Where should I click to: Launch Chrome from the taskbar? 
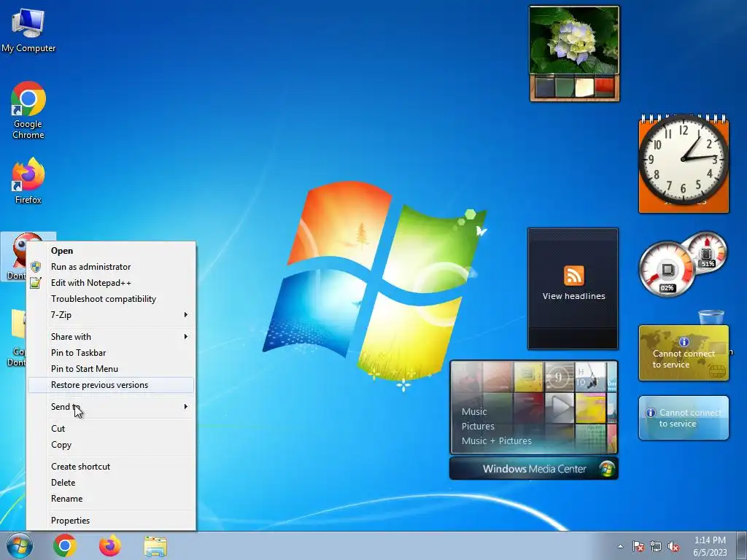pos(65,545)
